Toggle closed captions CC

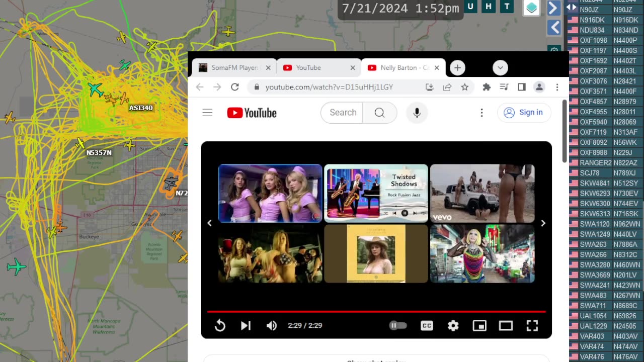[x=427, y=326]
